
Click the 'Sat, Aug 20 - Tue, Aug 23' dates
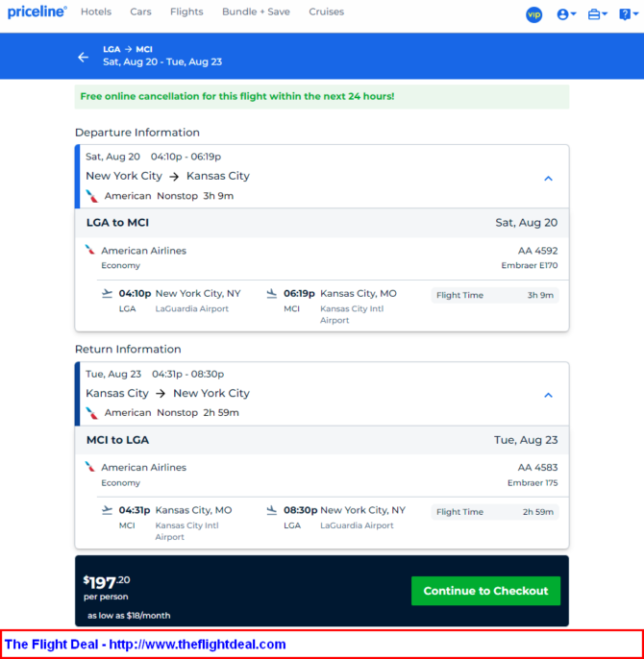162,62
